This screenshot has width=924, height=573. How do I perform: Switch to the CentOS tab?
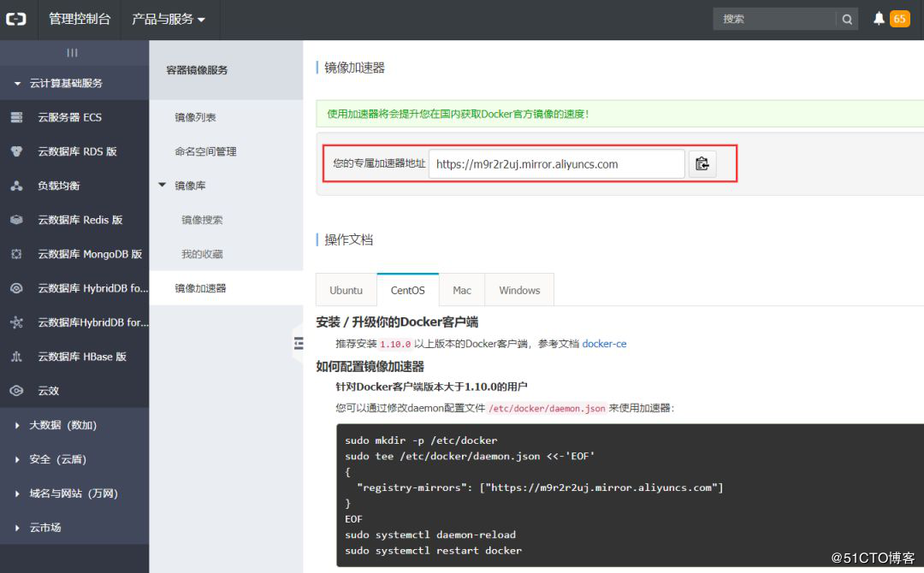tap(408, 290)
